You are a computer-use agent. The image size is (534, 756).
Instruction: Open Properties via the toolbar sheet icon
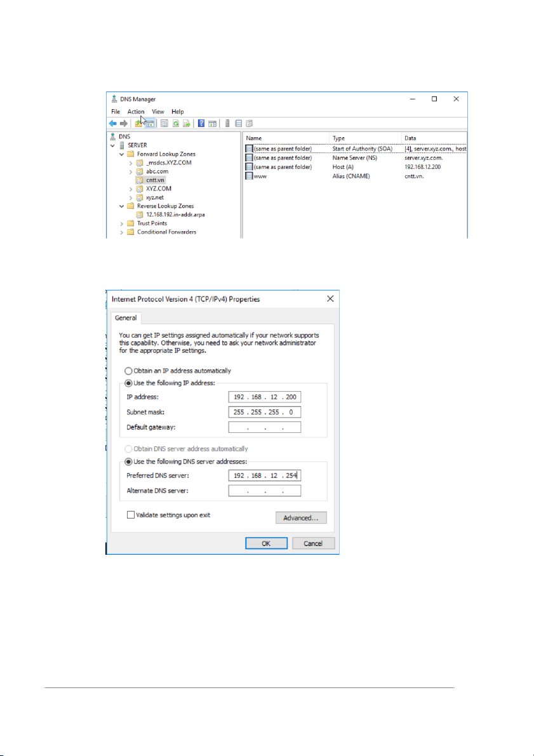pos(164,123)
